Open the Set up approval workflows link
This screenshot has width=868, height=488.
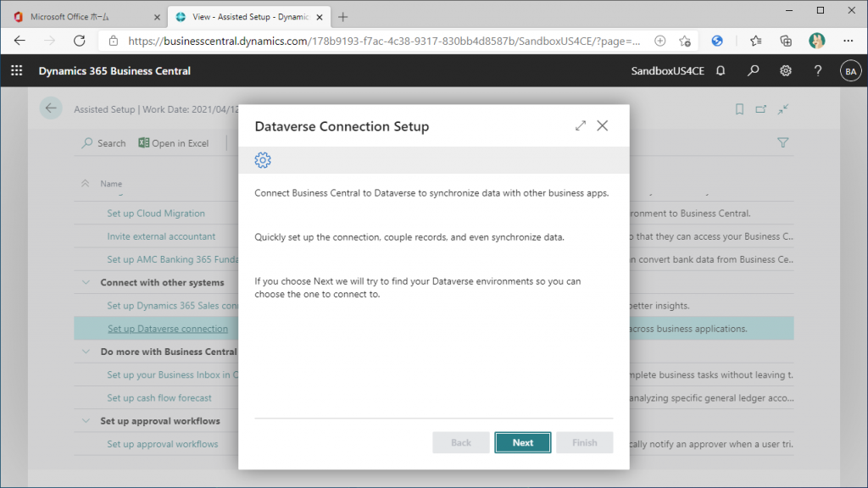pos(162,444)
